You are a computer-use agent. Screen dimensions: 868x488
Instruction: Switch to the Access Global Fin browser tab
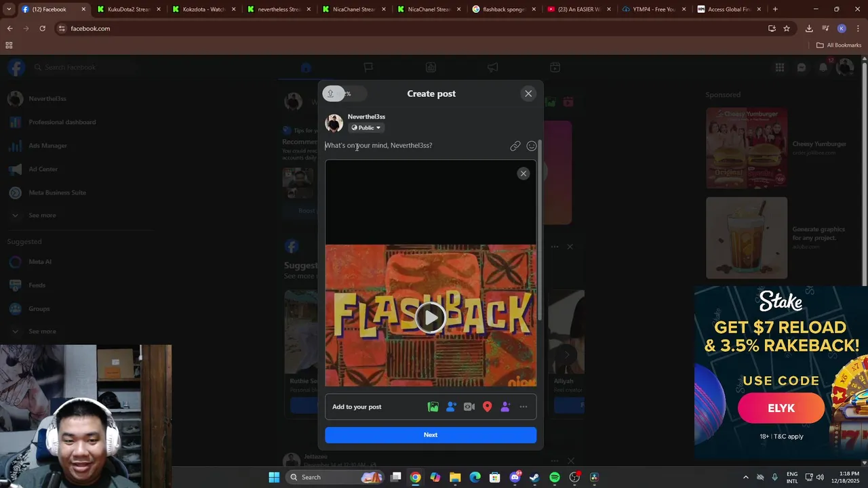click(728, 9)
